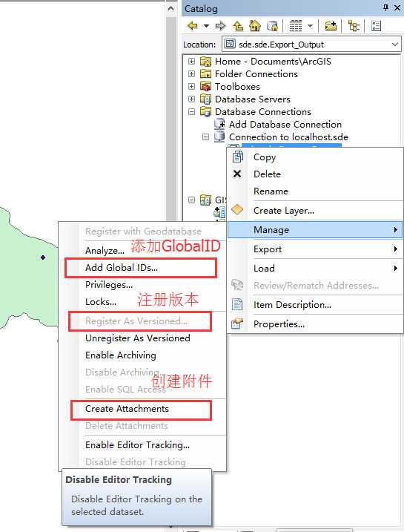This screenshot has height=532, width=404.
Task: Click Unregister As Versioned entry
Action: click(x=142, y=338)
